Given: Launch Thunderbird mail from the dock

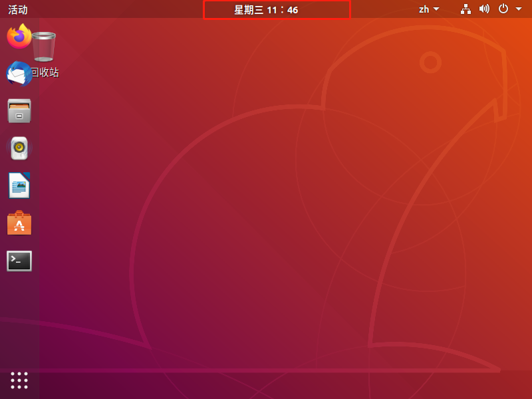Looking at the screenshot, I should click(19, 74).
